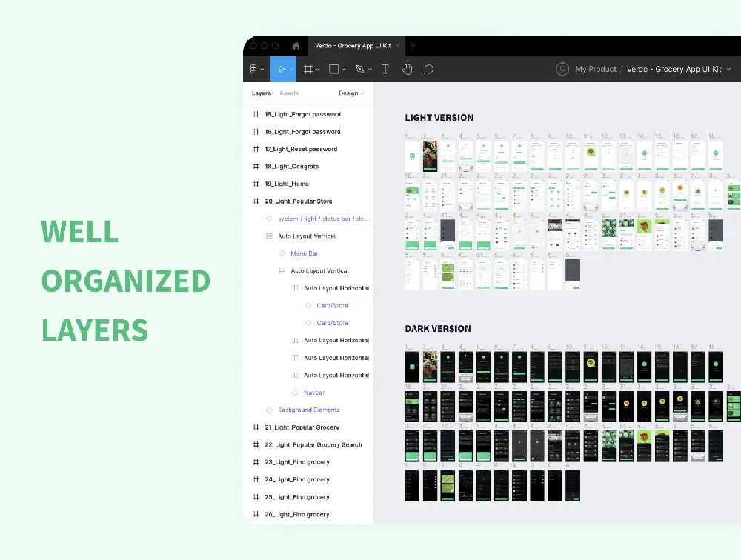Viewport: 741px width, 560px height.
Task: Open a new tab with plus button
Action: [x=413, y=46]
